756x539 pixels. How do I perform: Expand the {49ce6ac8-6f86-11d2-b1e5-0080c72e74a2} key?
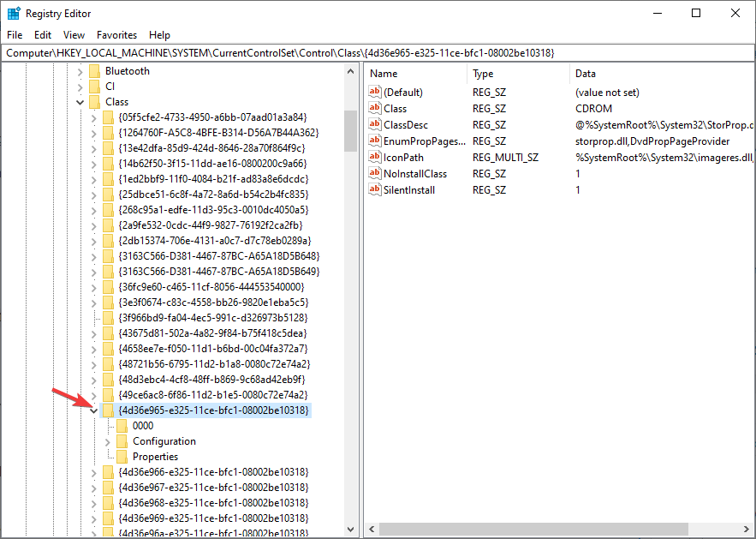pos(94,395)
